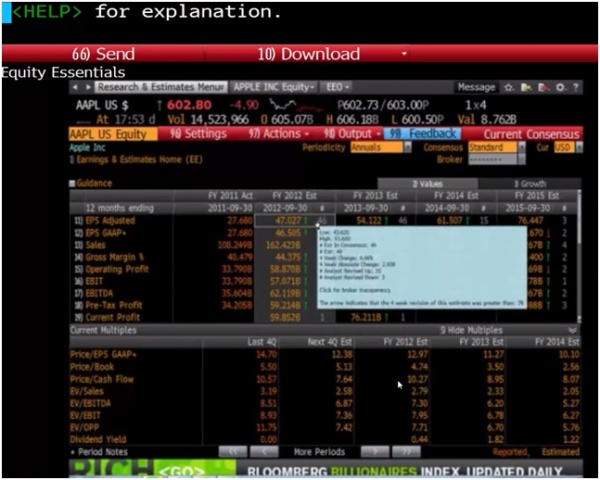Screen dimensions: 600x480
Task: Click the question mark help icon
Action: (576, 88)
